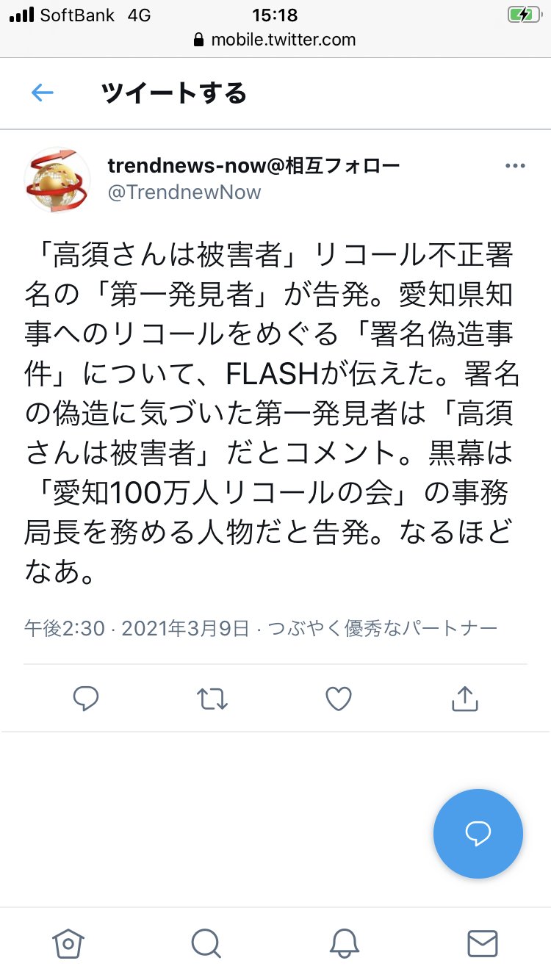Open the source app つぶやく優秀なパートナー link
The width and height of the screenshot is (551, 980).
point(383,629)
